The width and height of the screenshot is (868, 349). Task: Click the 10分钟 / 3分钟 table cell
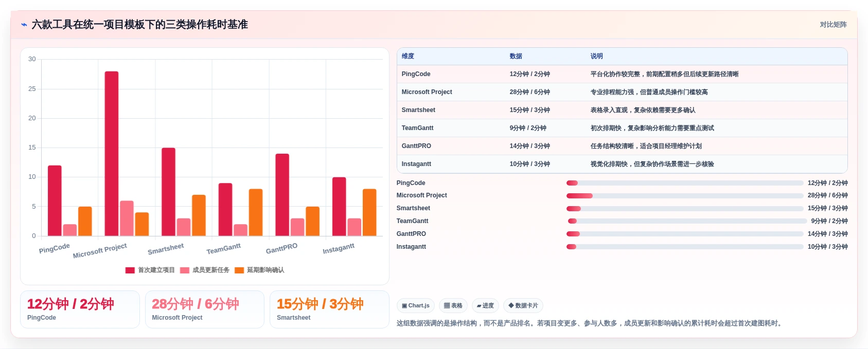[x=530, y=164]
